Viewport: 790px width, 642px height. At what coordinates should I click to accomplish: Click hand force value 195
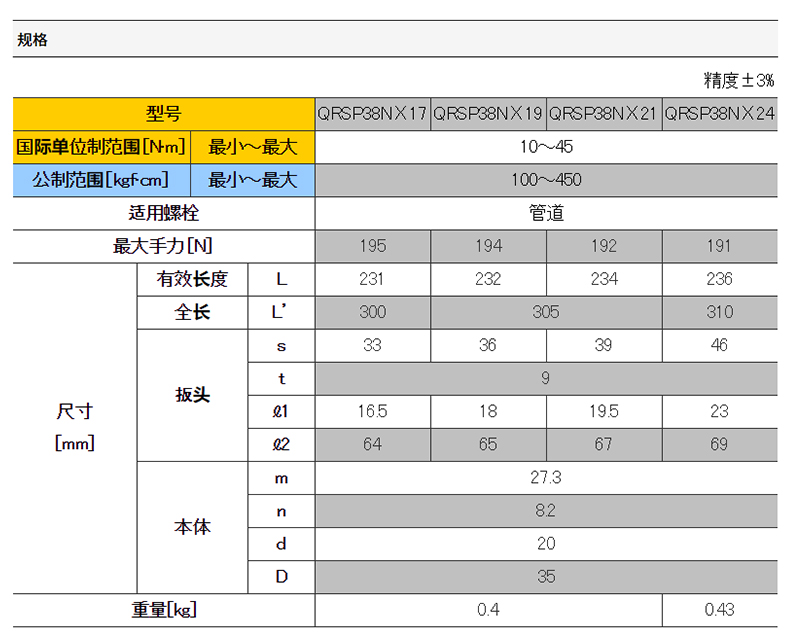pos(373,246)
